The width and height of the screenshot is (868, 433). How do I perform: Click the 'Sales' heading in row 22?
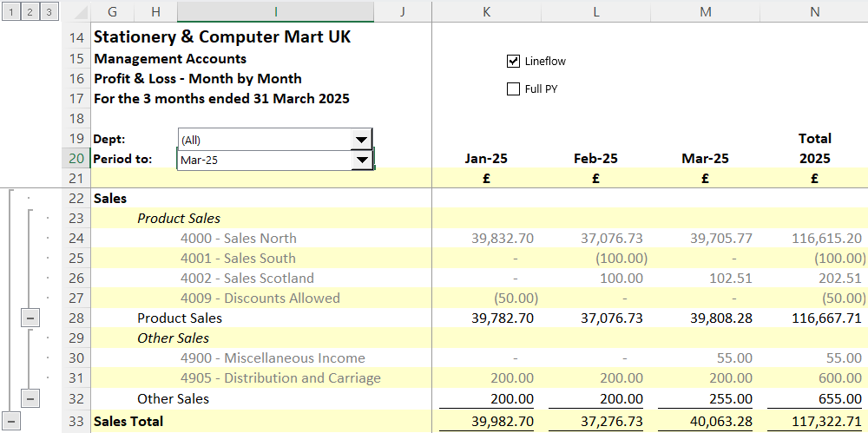tap(110, 198)
